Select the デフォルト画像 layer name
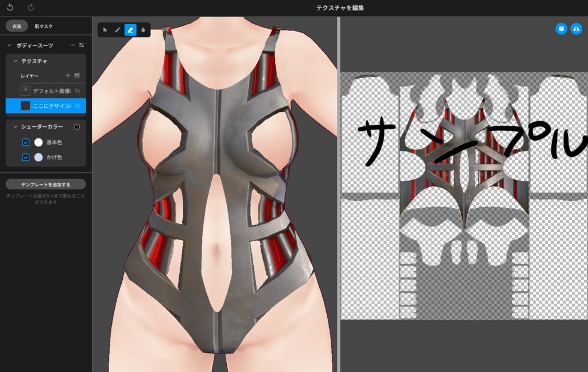This screenshot has height=372, width=588. tap(51, 91)
